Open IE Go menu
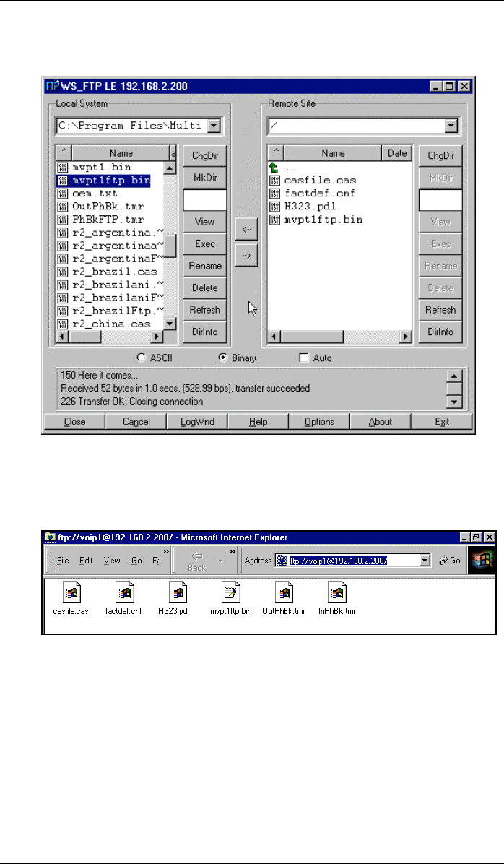The width and height of the screenshot is (504, 864). [x=136, y=561]
